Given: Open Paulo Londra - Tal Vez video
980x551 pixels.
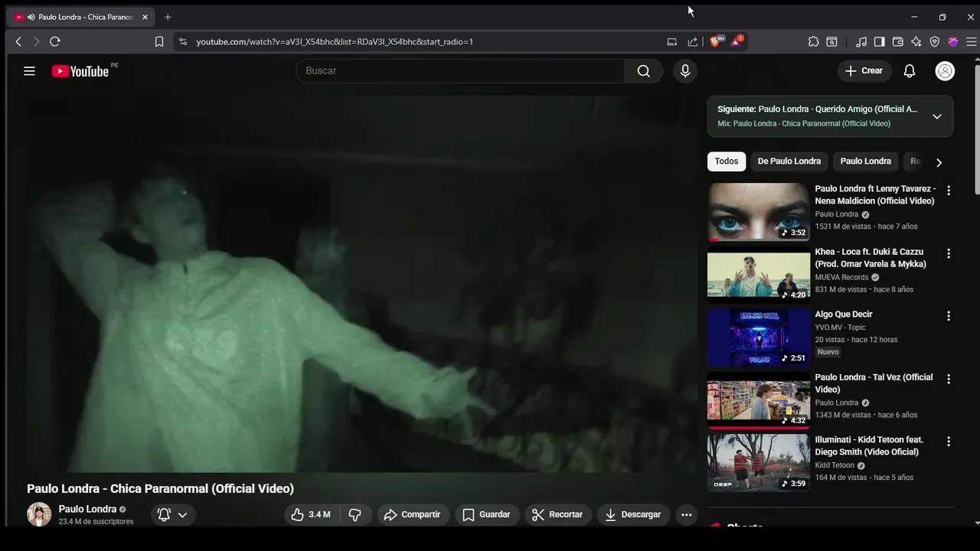Looking at the screenshot, I should point(874,383).
